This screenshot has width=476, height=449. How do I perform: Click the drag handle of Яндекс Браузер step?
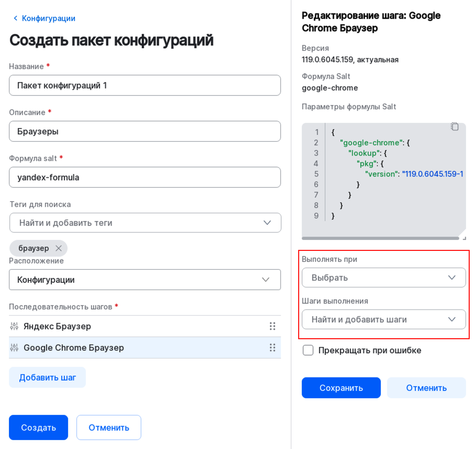click(273, 326)
